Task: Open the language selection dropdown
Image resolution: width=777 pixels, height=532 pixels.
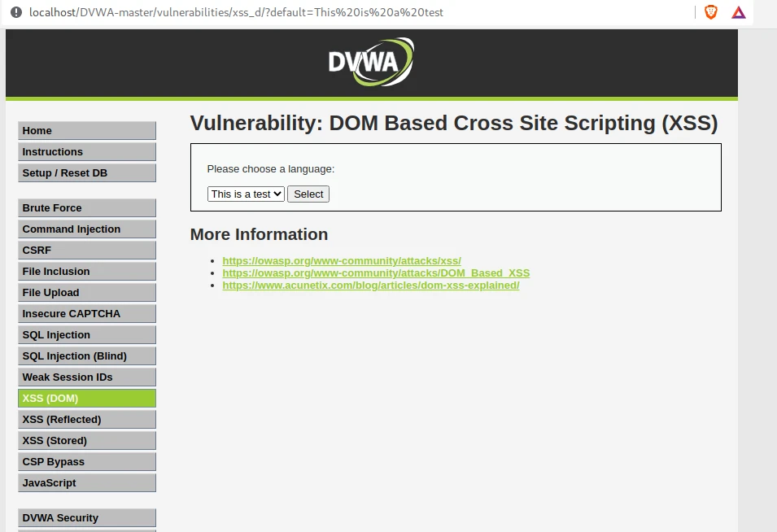Action: [245, 194]
